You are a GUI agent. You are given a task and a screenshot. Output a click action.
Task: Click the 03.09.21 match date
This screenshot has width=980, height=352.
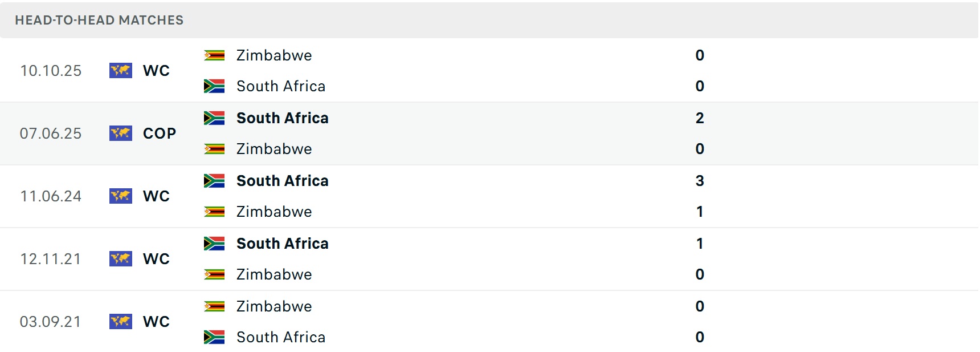tap(51, 322)
